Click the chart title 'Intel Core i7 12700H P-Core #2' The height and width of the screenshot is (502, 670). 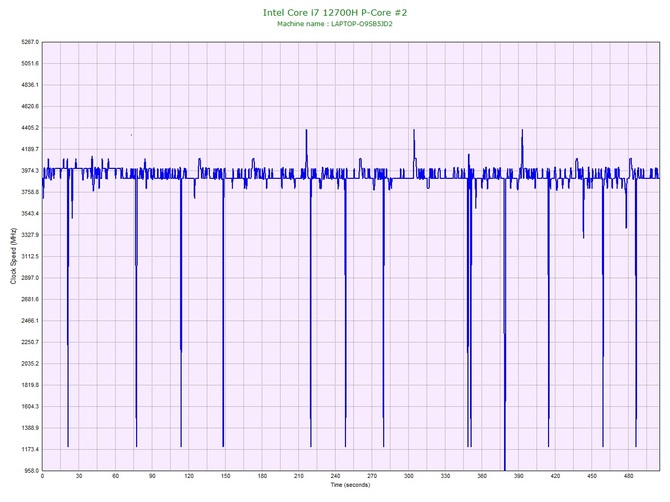(335, 12)
